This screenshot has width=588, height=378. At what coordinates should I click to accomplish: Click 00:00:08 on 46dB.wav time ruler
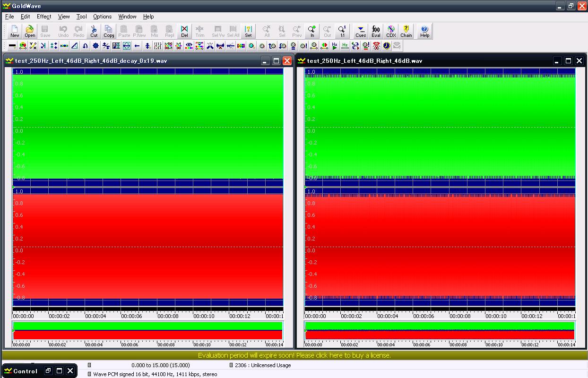tap(460, 316)
